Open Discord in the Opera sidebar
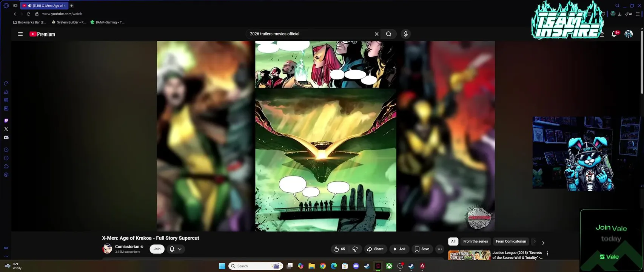Screen dimensions: 644x272 point(6,138)
